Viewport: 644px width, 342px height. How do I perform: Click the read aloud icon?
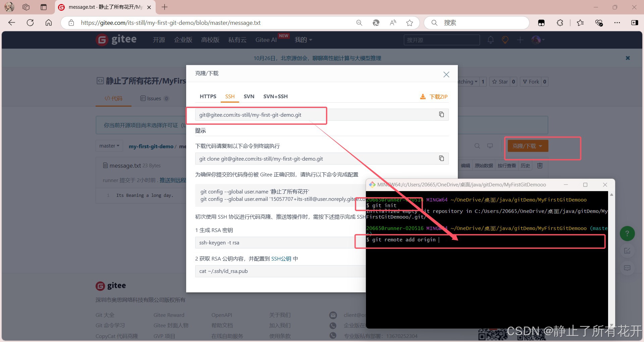393,22
